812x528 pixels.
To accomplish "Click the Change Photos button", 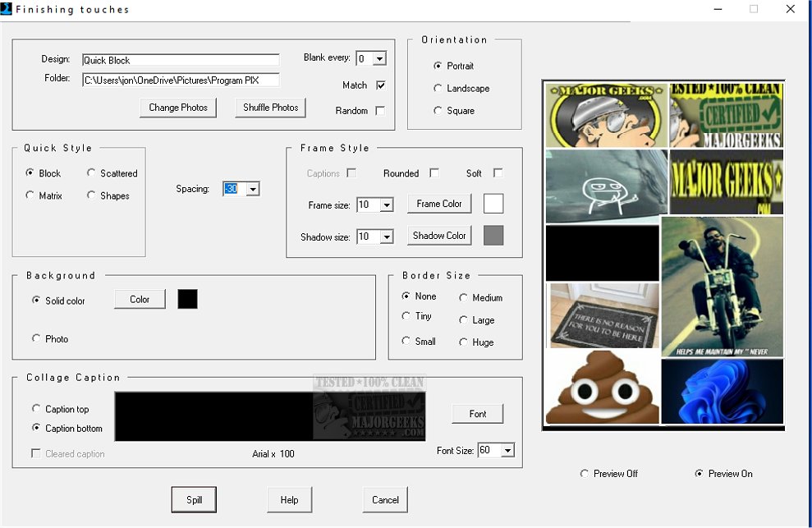I will click(x=178, y=108).
